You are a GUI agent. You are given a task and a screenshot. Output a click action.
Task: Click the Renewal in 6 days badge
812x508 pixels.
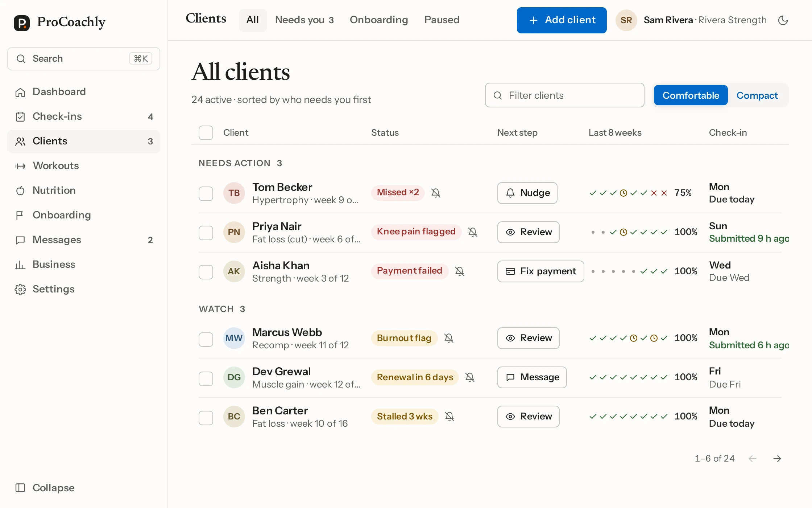click(415, 377)
